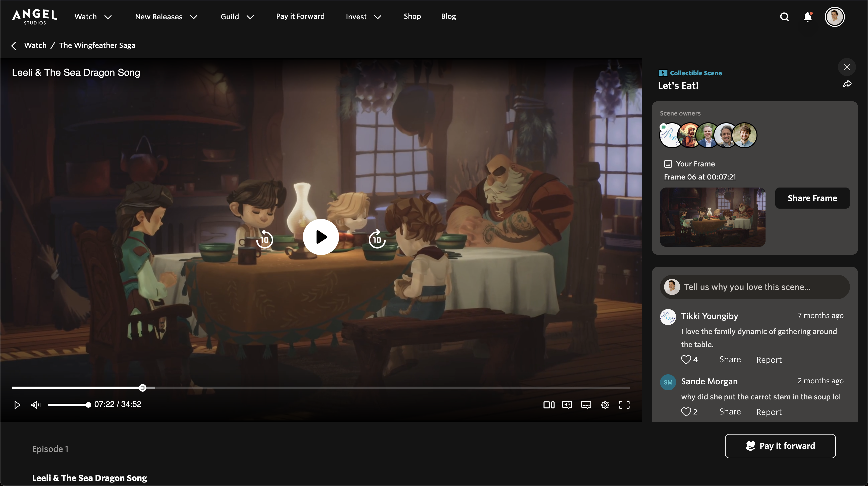Skip forward 10 seconds in the video

click(377, 239)
